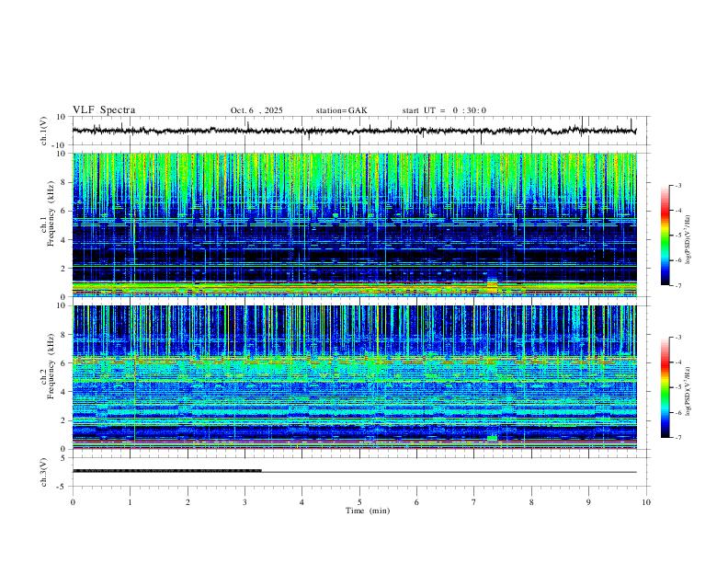This screenshot has height=563, width=728.
Task: Click the "station=GAK" label
Action: pyautogui.click(x=341, y=110)
